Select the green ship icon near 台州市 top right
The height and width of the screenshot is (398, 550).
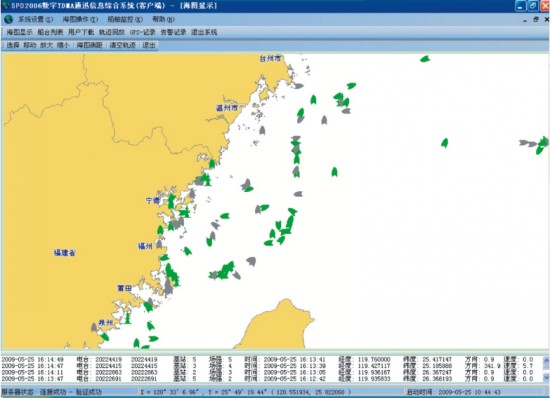point(425,59)
